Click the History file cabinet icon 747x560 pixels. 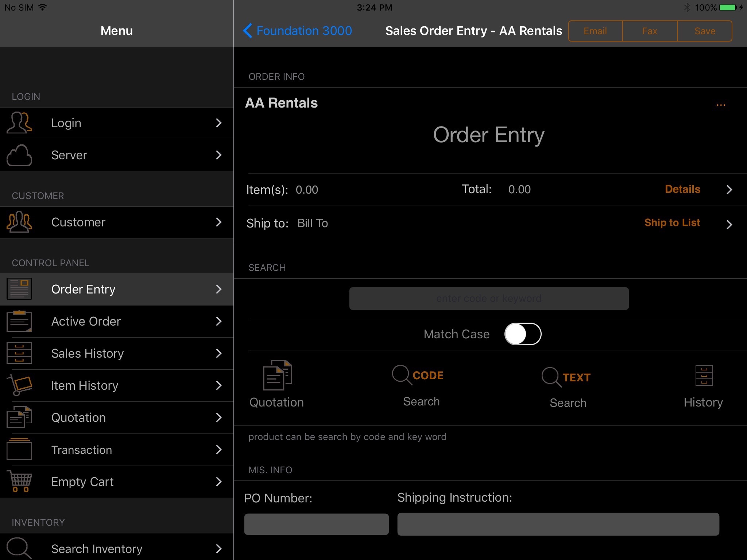point(704,376)
